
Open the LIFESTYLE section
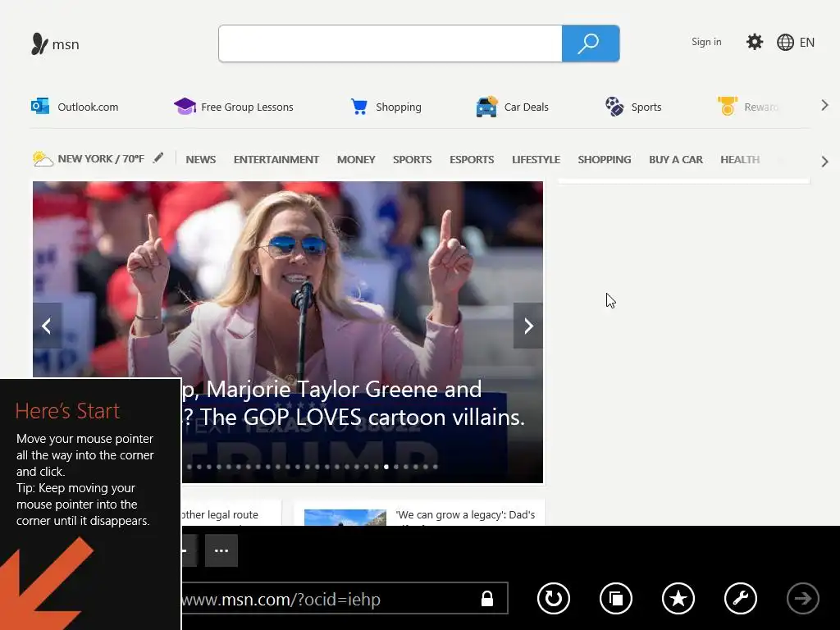[536, 160]
